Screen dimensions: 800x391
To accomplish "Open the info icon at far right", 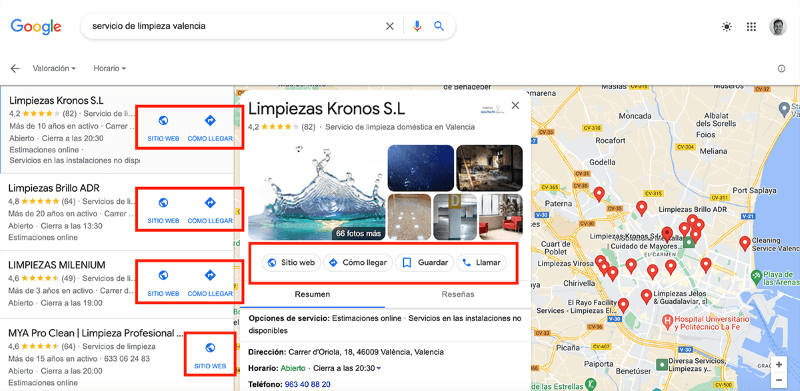I will [782, 68].
